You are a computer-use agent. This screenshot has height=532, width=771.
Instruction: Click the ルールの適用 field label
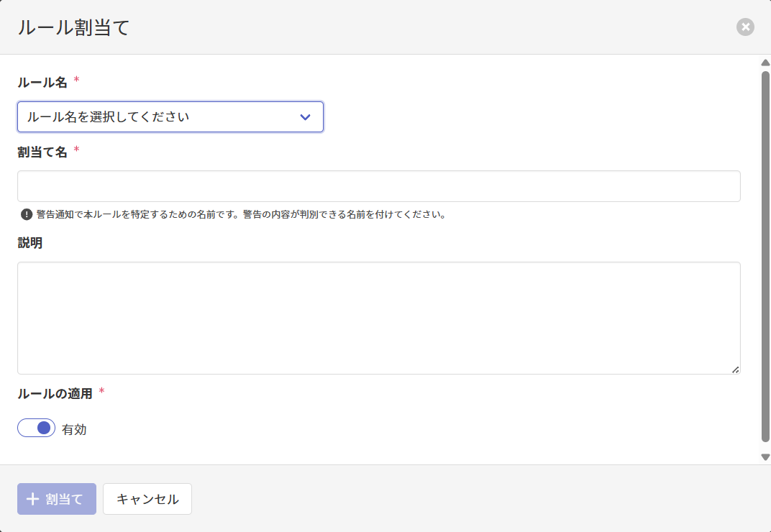pos(55,393)
